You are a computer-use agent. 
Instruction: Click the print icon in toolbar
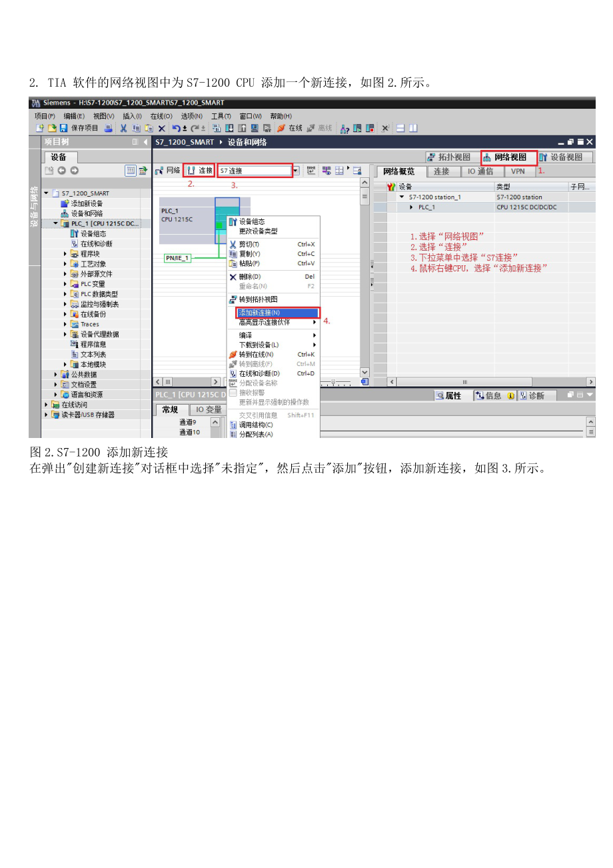coord(108,128)
